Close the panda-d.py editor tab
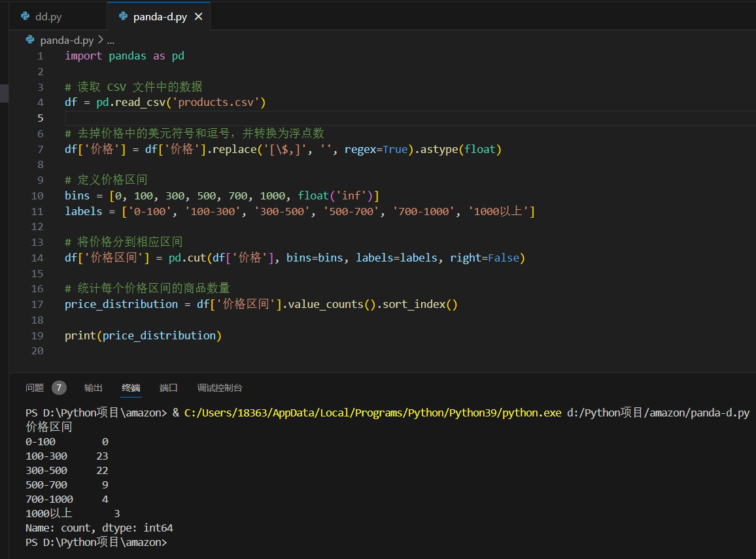Viewport: 756px width, 559px height. pyautogui.click(x=198, y=17)
